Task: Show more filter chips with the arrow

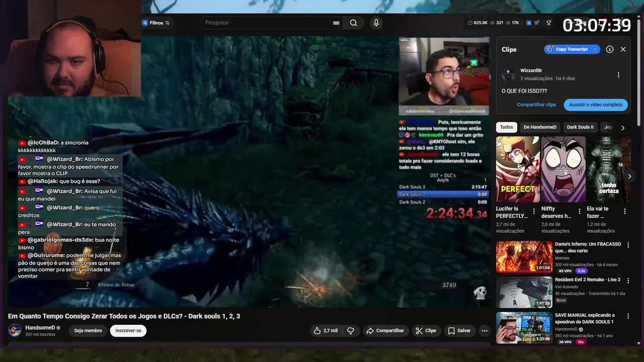Action: 623,128
